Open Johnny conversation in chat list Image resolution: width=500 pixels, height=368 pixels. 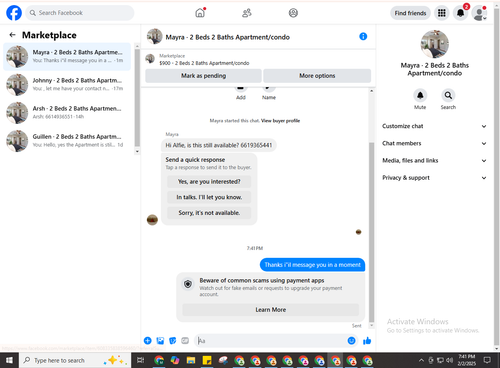(67, 84)
